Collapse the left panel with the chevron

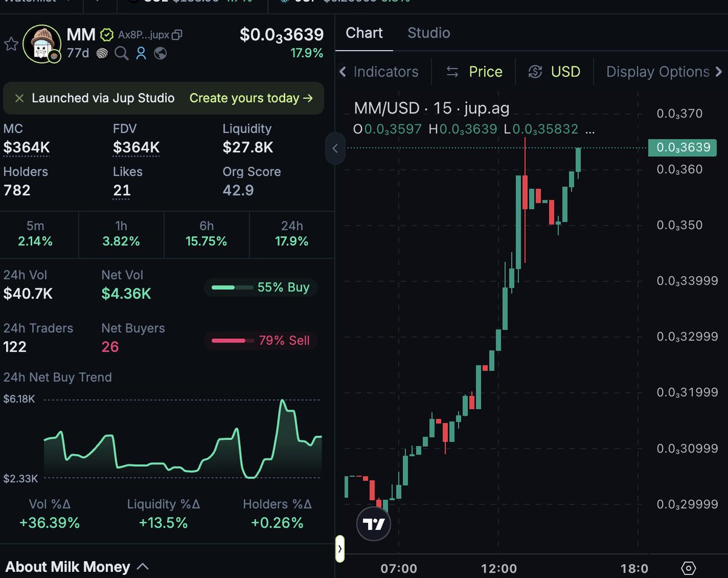pos(335,148)
